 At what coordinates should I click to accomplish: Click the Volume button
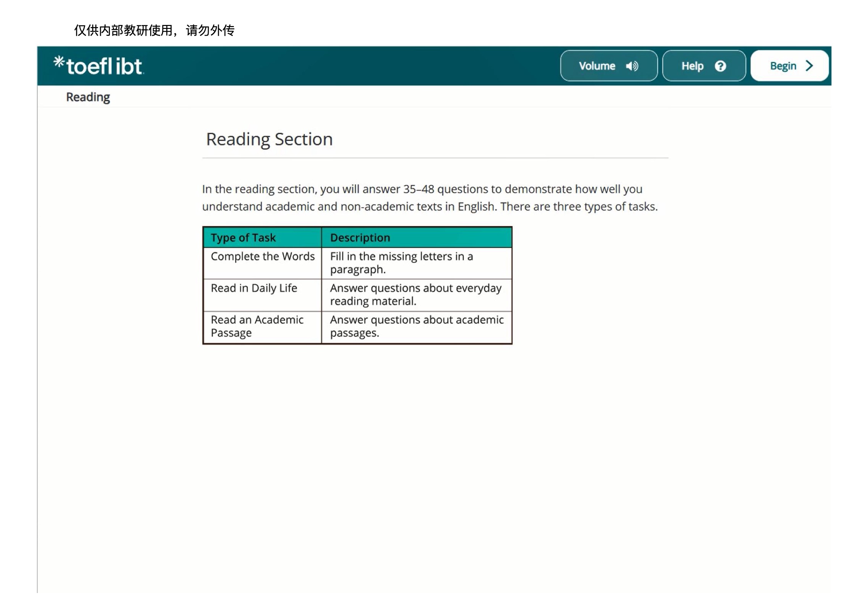pos(609,66)
